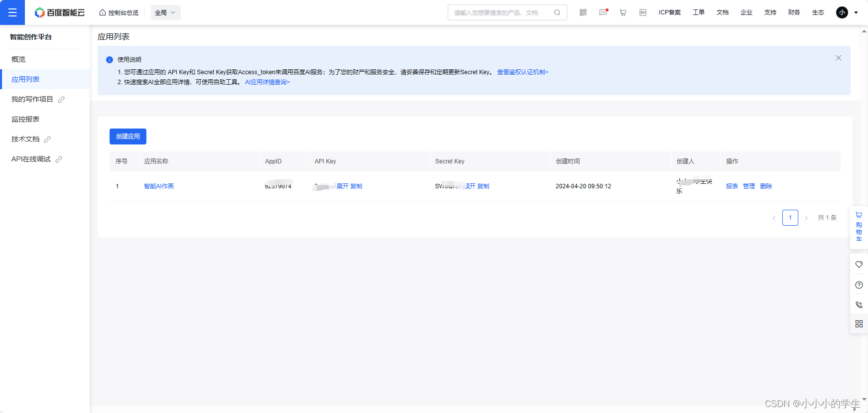
Task: Open the hamburger main menu
Action: click(12, 12)
